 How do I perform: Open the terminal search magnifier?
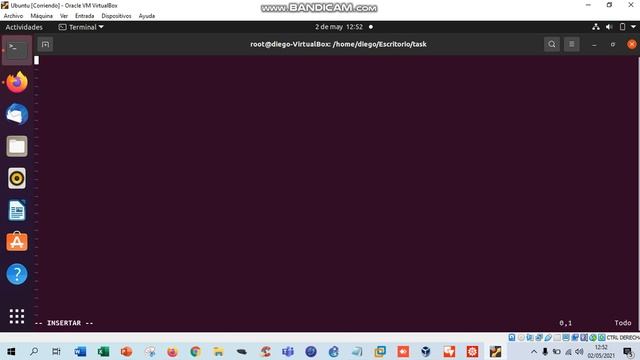[551, 44]
